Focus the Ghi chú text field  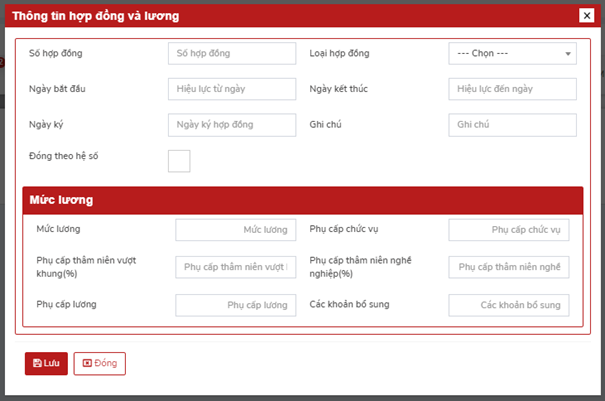(x=512, y=124)
